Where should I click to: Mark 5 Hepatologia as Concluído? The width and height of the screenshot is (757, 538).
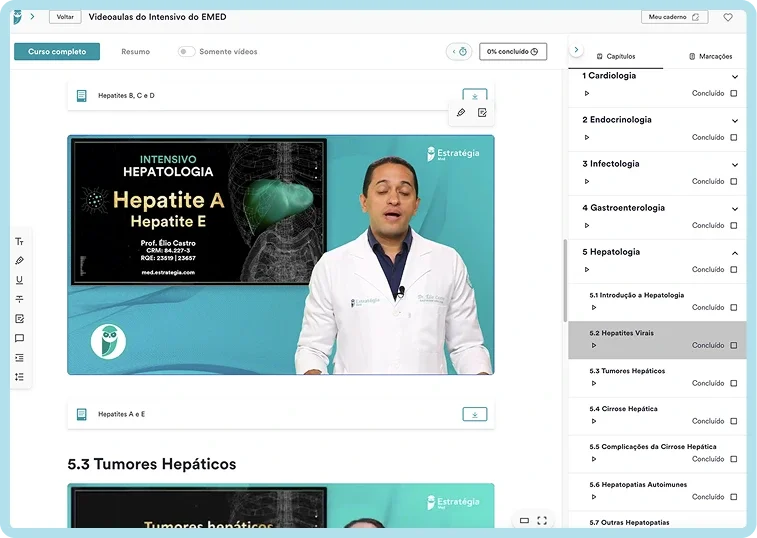click(x=734, y=269)
